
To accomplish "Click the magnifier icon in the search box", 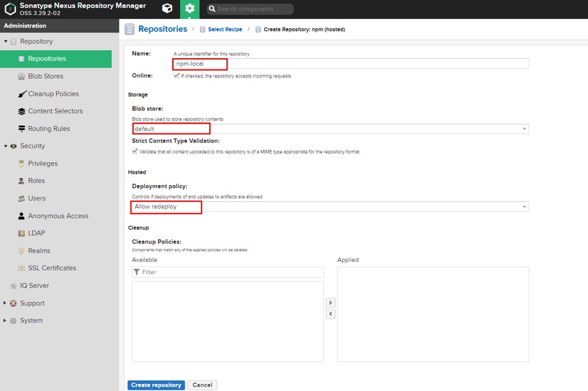I will pyautogui.click(x=212, y=9).
